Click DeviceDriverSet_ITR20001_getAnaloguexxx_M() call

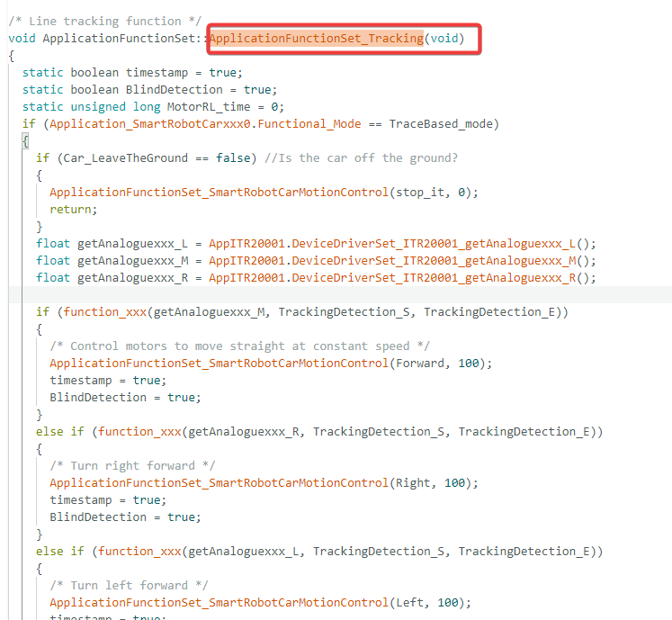[x=444, y=261]
